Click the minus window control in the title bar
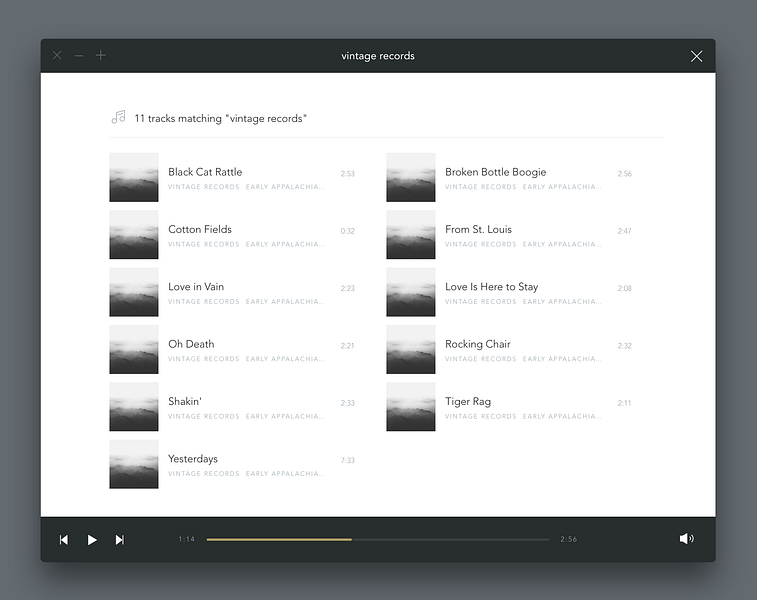757x600 pixels. point(79,56)
